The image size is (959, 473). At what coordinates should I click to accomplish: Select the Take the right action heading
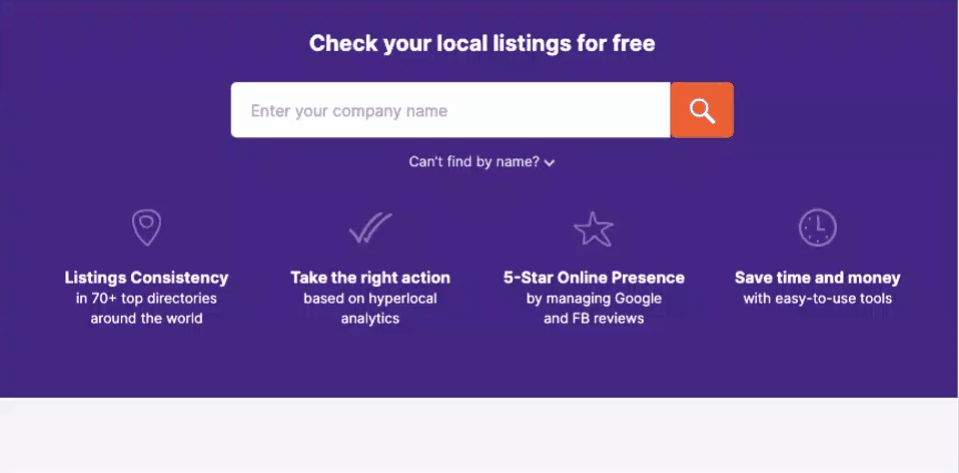click(x=370, y=278)
